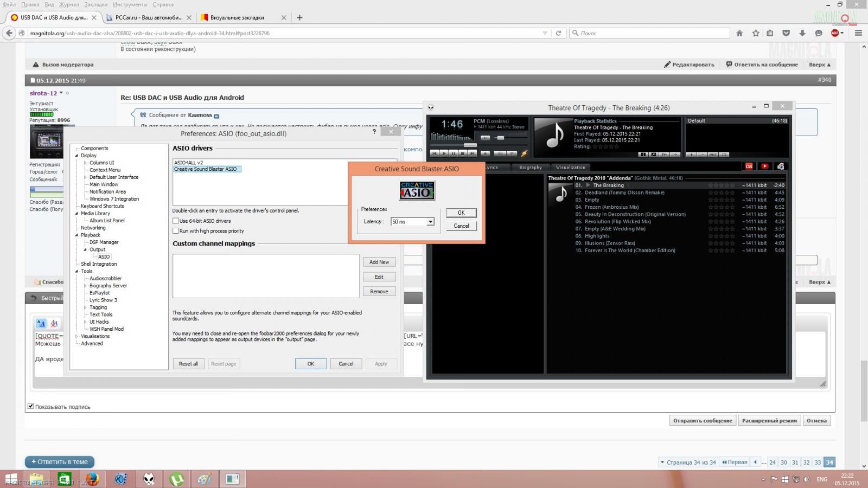Viewport: 868px width, 488px height.
Task: Pause playback in foobar2000
Action: 454,153
